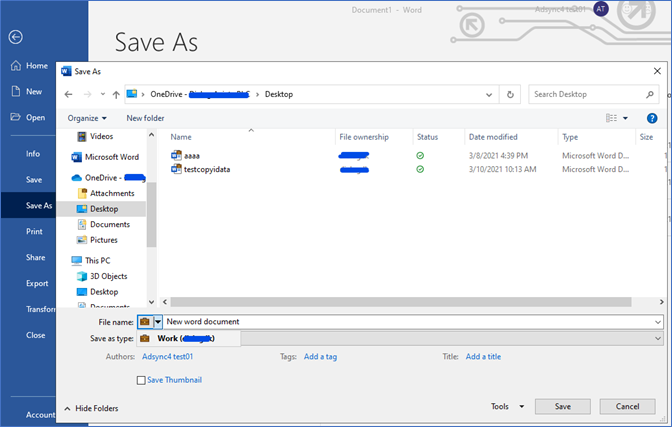Select OneDrive node in navigation pane

click(x=108, y=177)
